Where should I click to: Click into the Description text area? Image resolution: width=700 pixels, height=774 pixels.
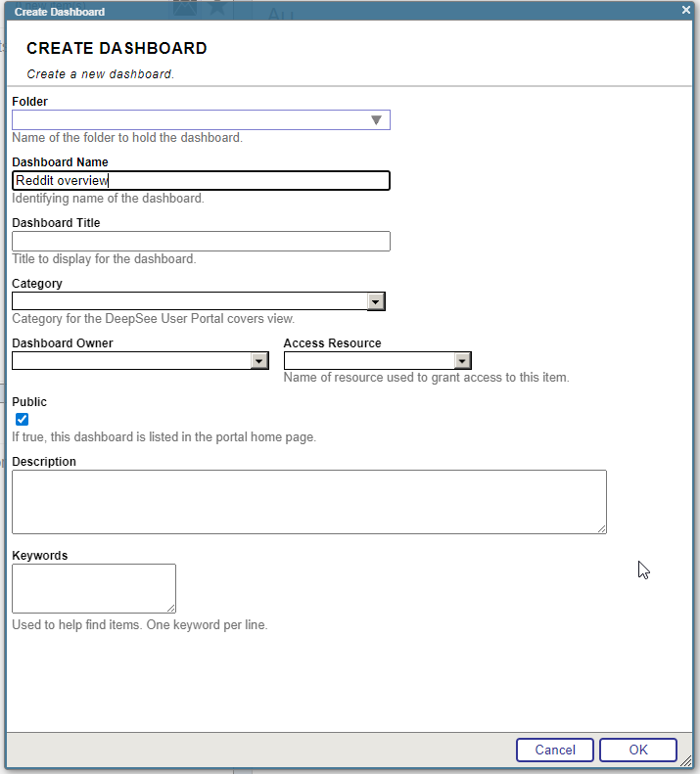[x=308, y=502]
